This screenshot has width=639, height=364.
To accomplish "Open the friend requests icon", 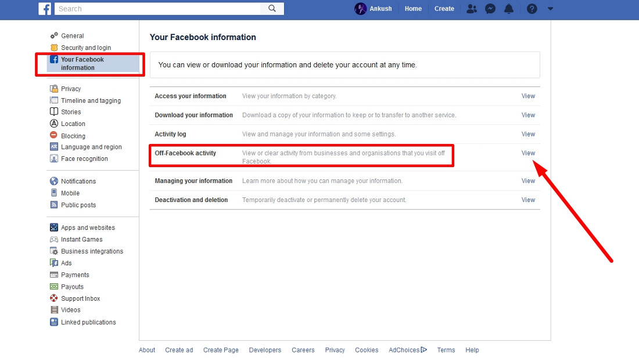I will 472,9.
